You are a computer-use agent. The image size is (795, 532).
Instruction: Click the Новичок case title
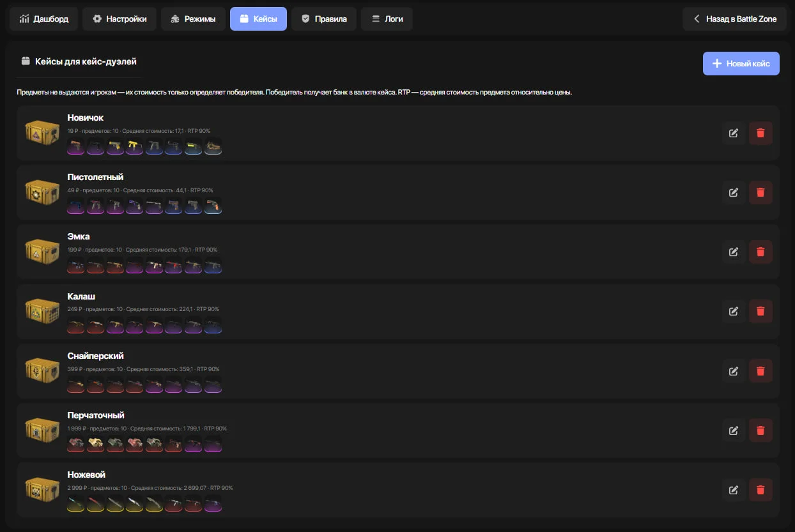(85, 118)
